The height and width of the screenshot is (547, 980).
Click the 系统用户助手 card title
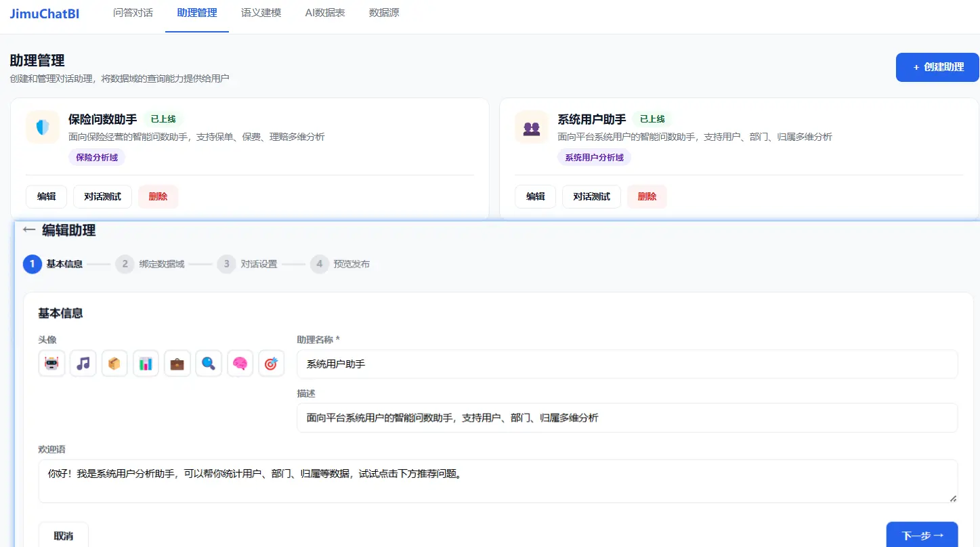point(591,119)
